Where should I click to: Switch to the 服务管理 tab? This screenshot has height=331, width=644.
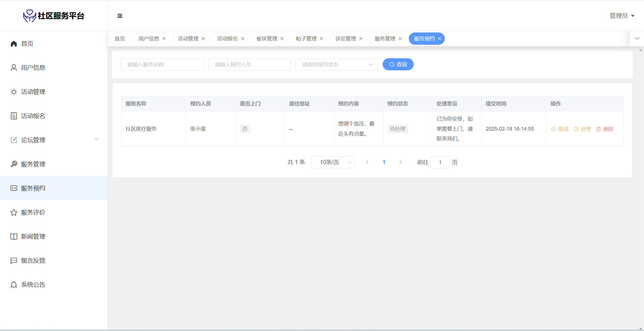pos(385,39)
